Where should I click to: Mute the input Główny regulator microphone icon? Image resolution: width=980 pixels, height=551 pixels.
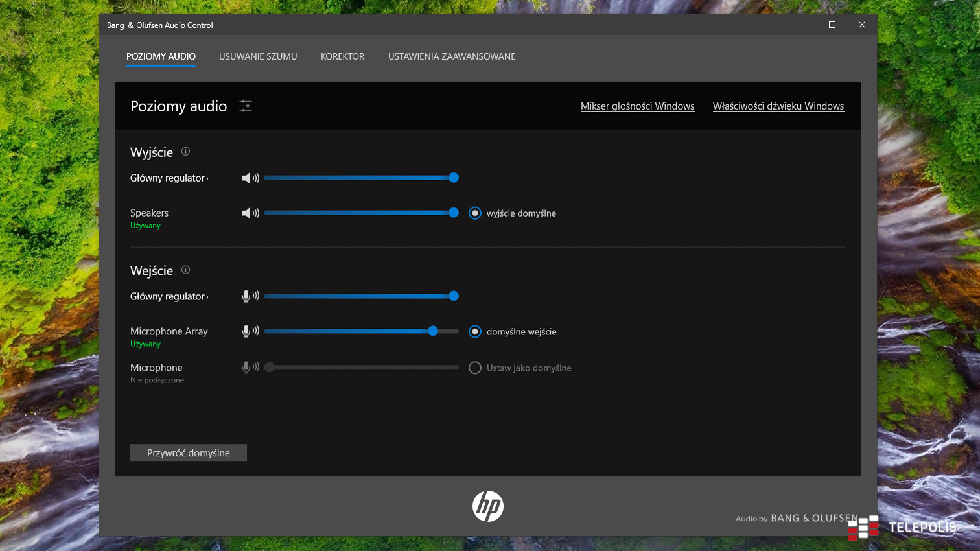[x=250, y=296]
